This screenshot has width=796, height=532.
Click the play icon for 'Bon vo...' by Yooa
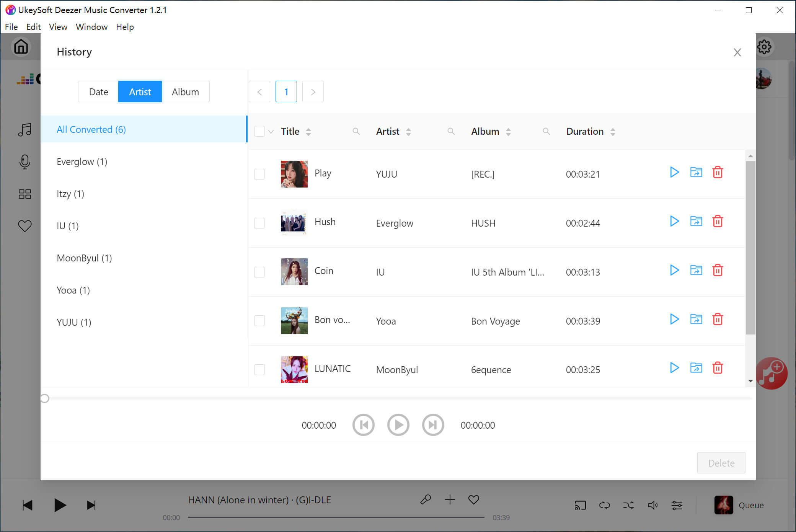click(674, 320)
